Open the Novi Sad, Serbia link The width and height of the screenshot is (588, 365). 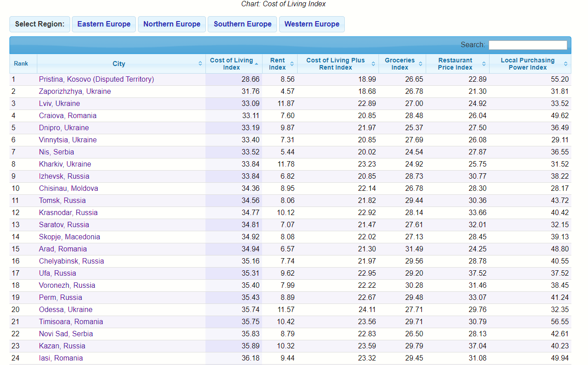pos(66,334)
